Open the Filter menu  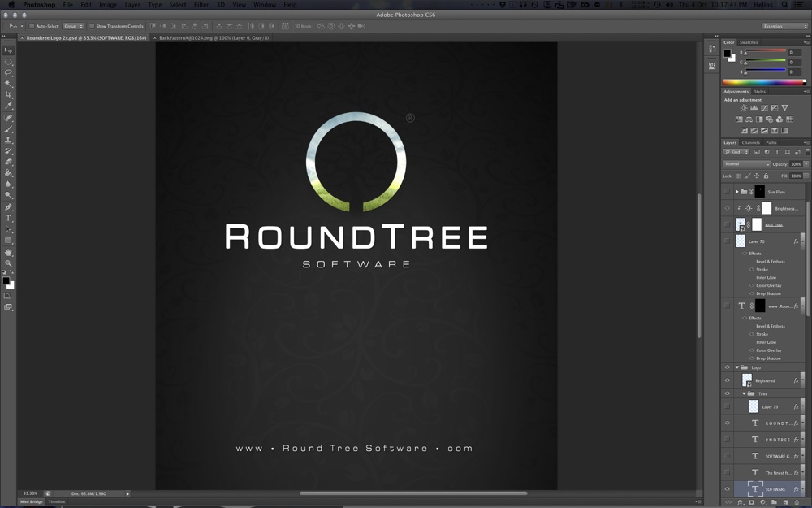click(x=201, y=5)
